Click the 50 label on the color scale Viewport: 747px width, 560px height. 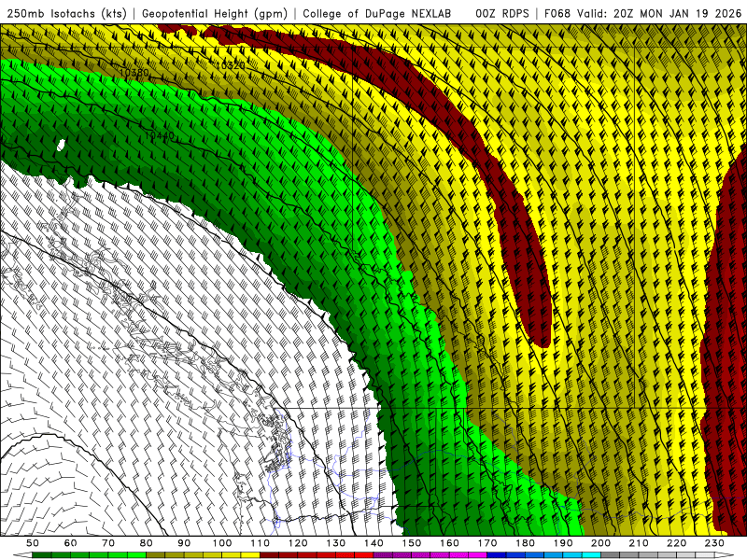pos(33,543)
